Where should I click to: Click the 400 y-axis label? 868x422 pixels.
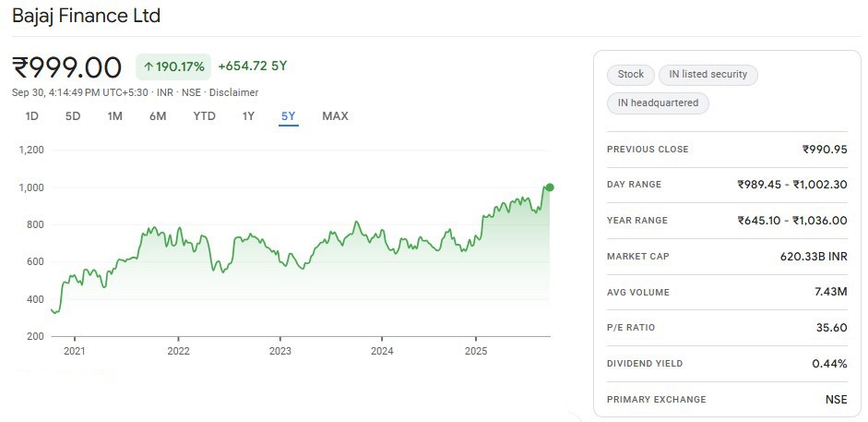click(36, 299)
